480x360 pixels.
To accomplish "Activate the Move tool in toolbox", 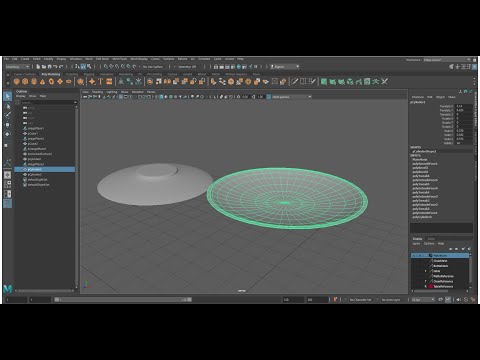I will pos(7,125).
